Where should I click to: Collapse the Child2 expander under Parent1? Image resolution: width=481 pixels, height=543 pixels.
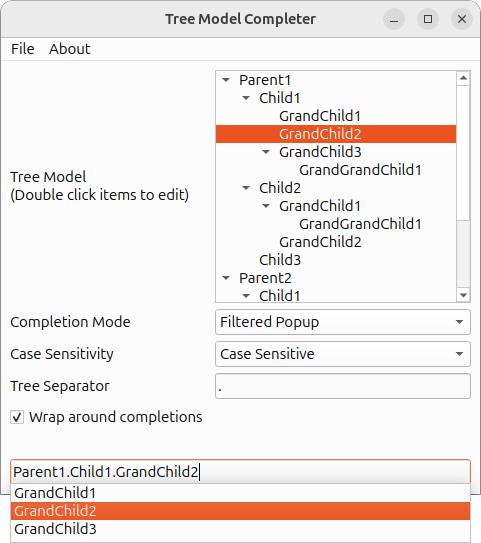[246, 188]
